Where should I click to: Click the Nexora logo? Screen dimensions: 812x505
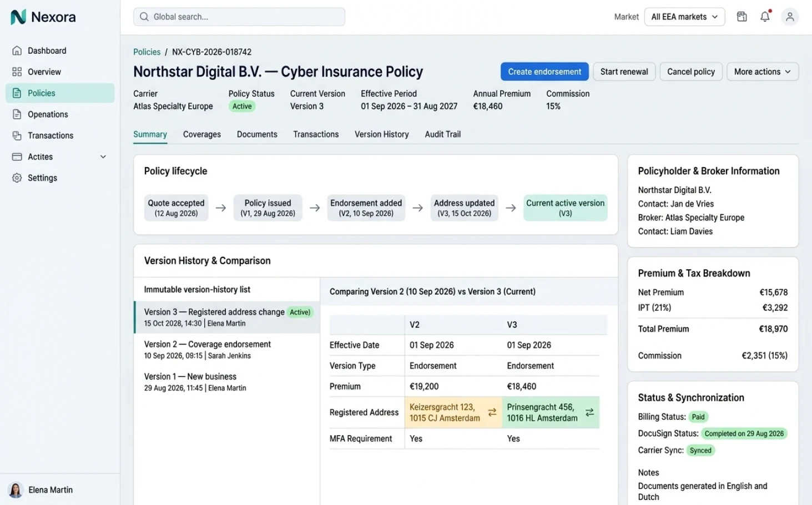[43, 17]
